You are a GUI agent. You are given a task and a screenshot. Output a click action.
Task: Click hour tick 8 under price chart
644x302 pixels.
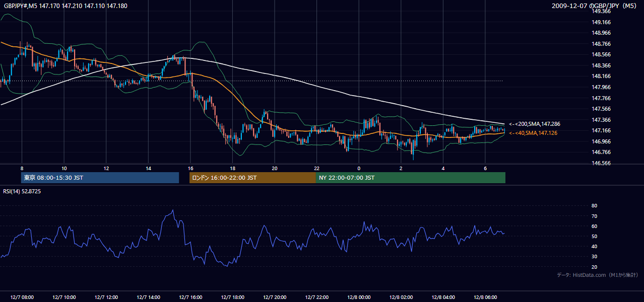coord(22,168)
